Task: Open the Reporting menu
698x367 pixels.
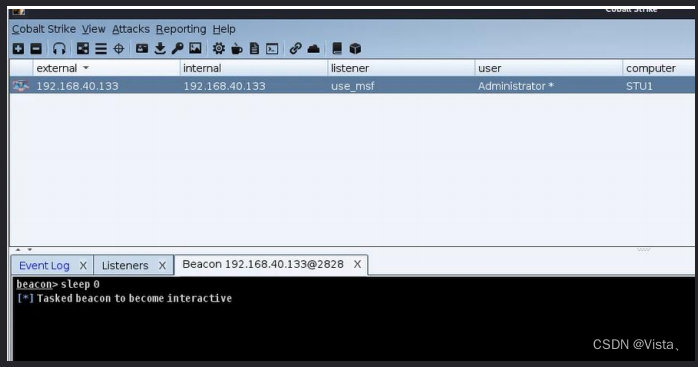Action: click(x=181, y=29)
